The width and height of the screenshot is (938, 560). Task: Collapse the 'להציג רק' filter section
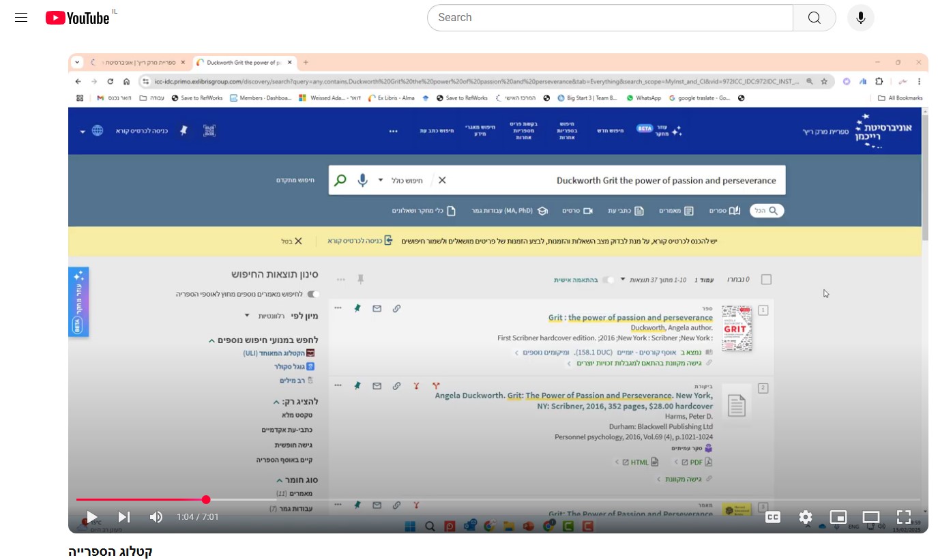click(276, 402)
